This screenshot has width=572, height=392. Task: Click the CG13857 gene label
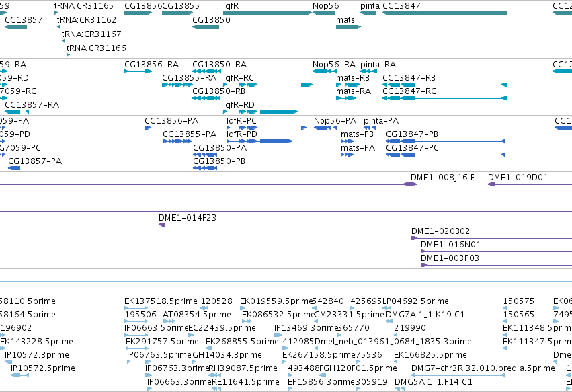tap(24, 19)
